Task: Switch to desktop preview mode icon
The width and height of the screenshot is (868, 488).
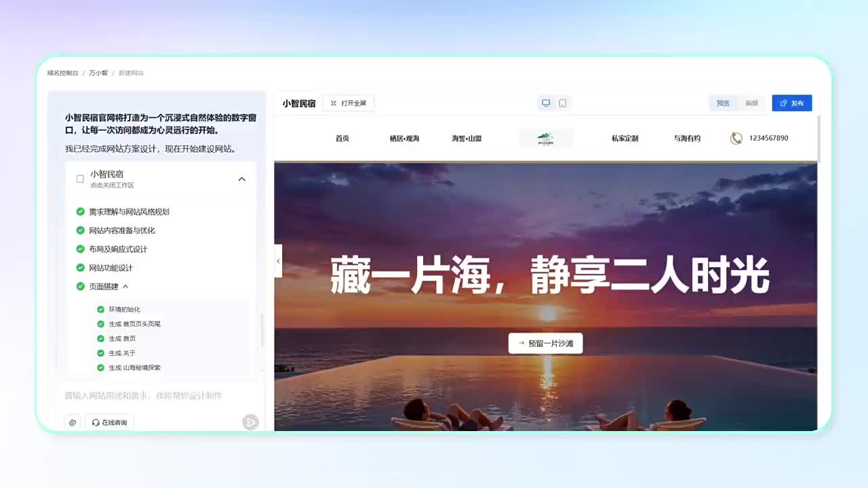Action: coord(546,103)
